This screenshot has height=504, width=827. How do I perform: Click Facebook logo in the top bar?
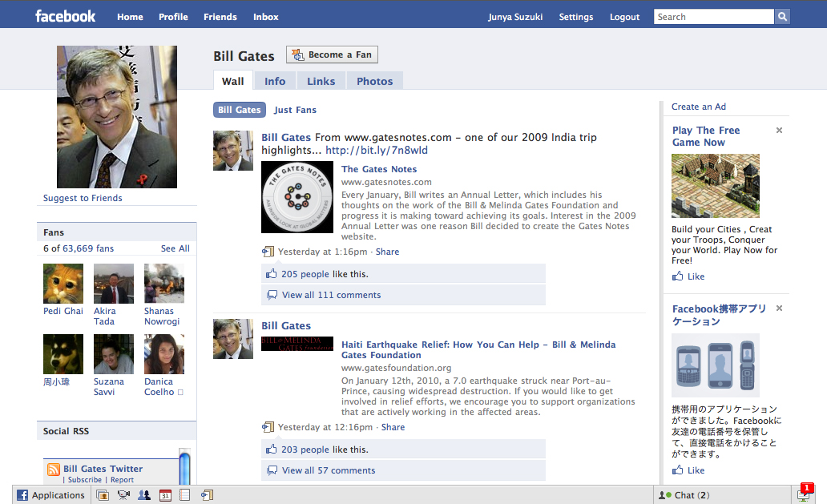[x=66, y=16]
